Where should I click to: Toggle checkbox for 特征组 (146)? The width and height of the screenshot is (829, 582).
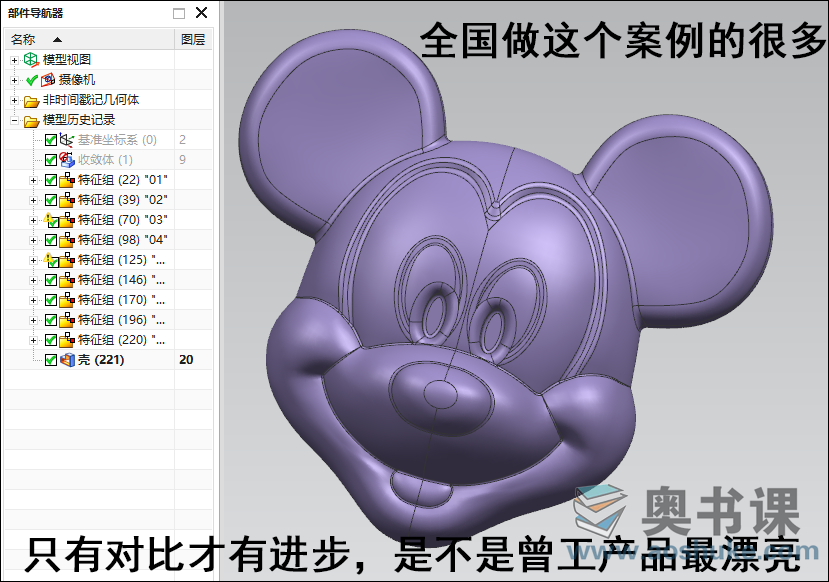51,280
